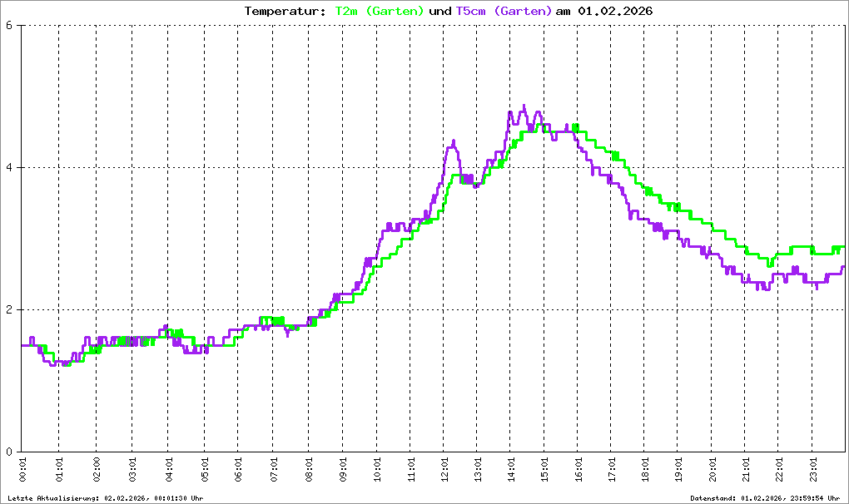Click the y-axis label '6'
849x504 pixels.
[9, 26]
